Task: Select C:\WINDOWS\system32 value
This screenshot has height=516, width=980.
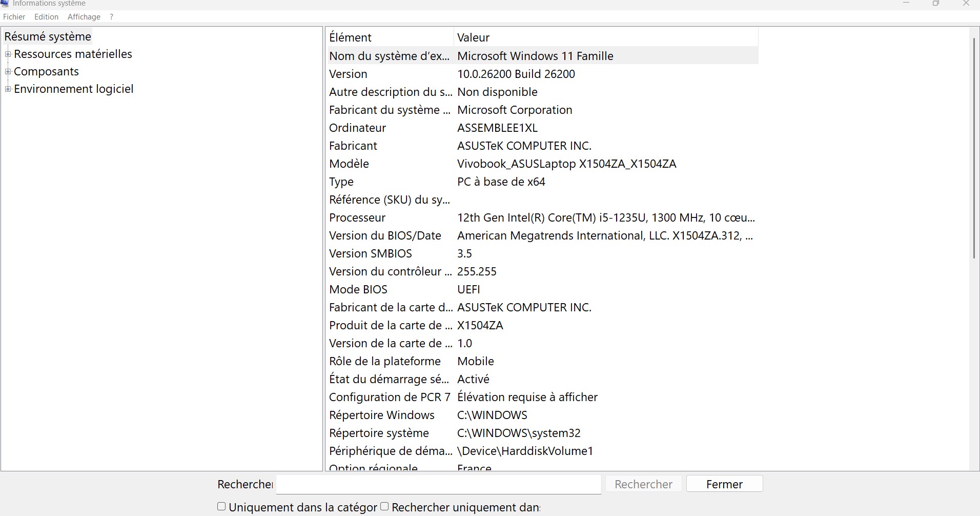Action: [519, 433]
